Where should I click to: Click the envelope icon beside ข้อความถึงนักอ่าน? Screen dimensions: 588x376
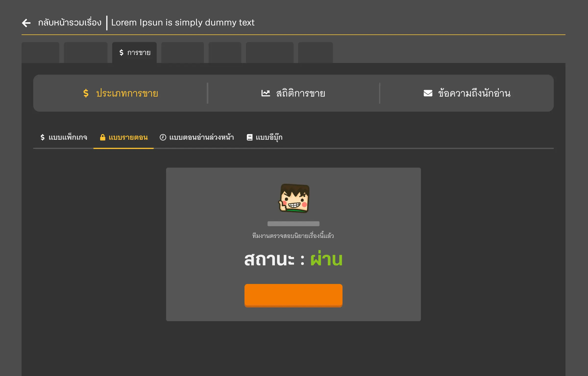(428, 93)
